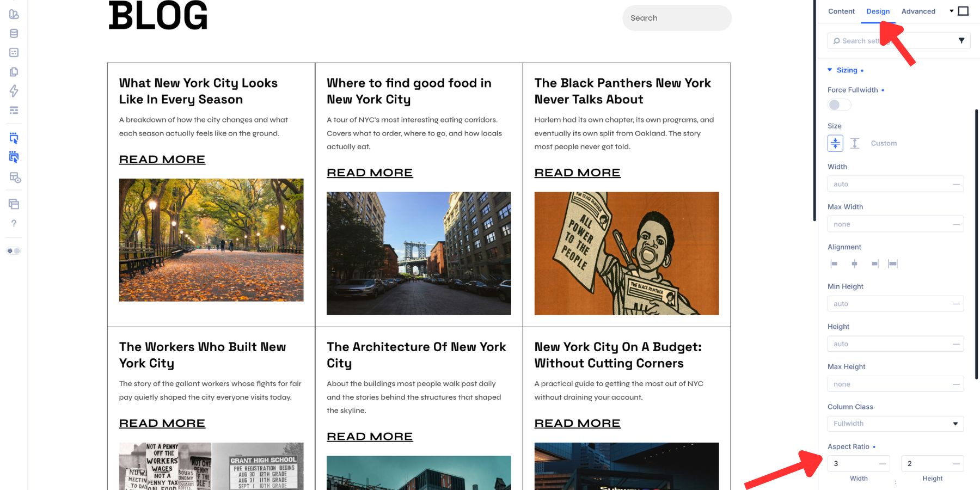
Task: Toggle the theme mode switch in left sidebar
Action: point(13,251)
